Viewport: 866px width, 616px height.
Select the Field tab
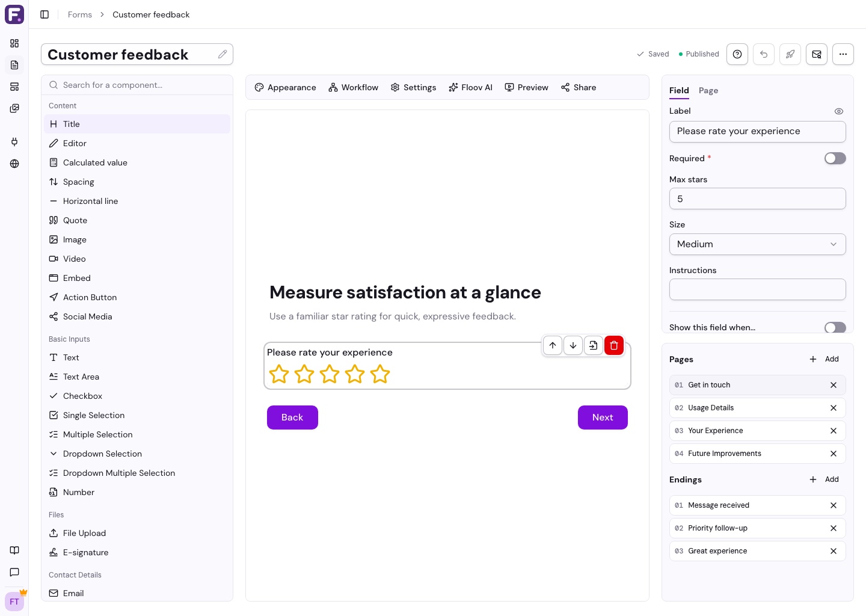[679, 90]
